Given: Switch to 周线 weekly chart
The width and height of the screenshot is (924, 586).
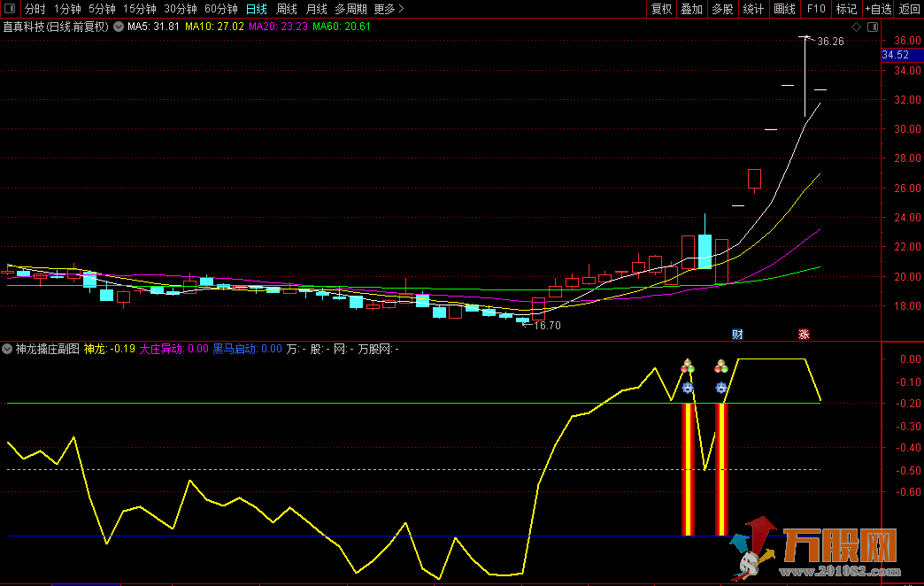Looking at the screenshot, I should (287, 9).
